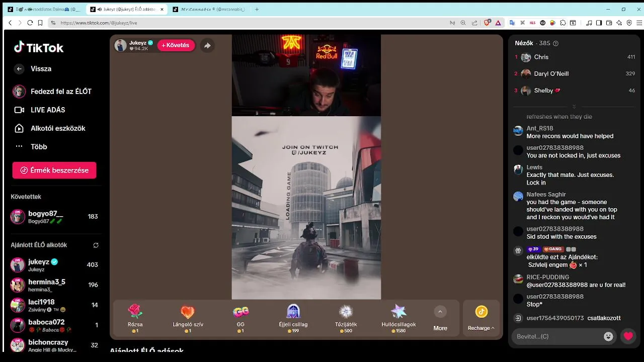Open the translate extension icon
Viewport: 644px width, 362px height.
click(512, 23)
